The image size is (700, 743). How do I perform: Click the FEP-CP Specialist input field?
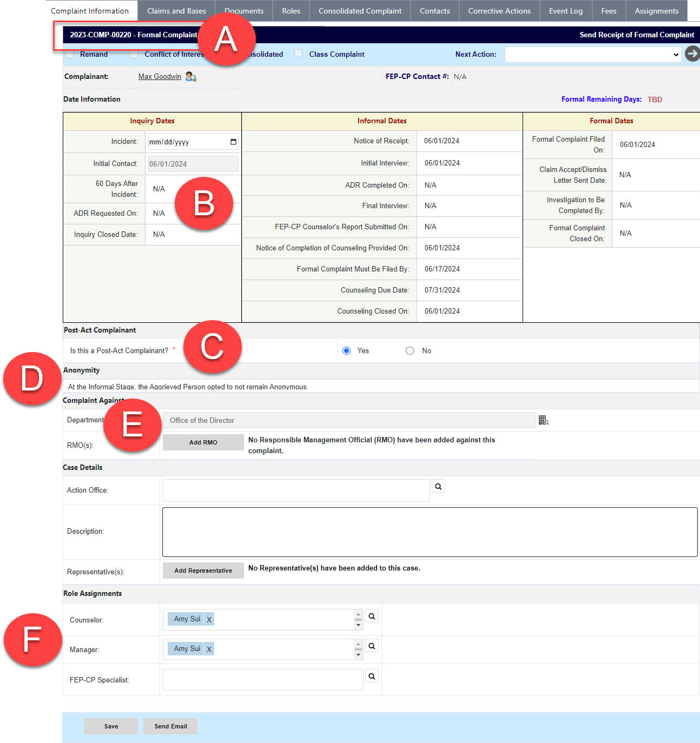(x=263, y=680)
